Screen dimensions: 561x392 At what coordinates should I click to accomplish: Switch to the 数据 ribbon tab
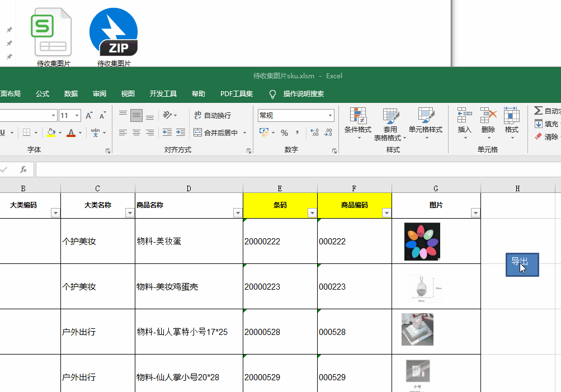tap(71, 93)
